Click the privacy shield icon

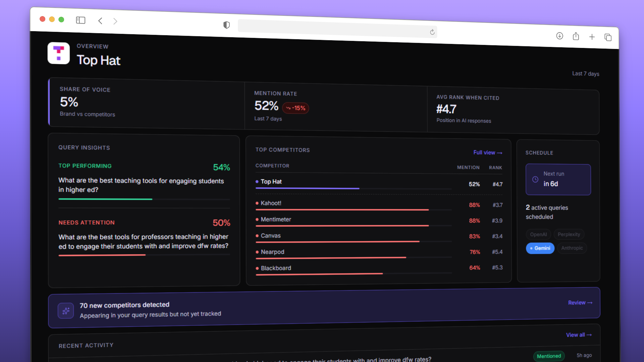[x=226, y=25]
